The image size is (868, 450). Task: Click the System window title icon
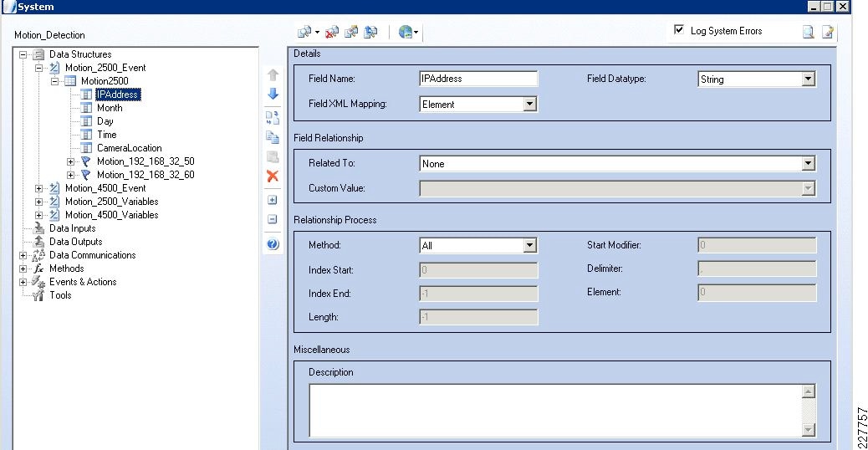(9, 7)
